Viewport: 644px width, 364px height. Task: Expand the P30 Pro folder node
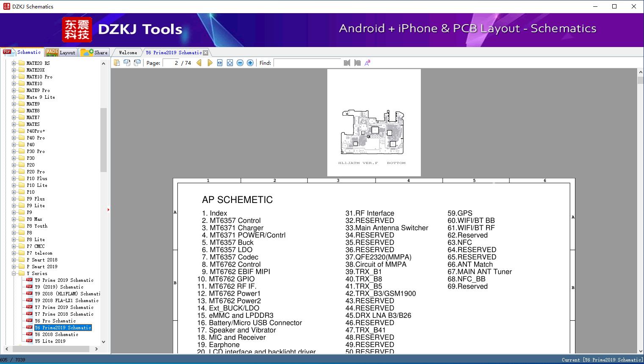coord(14,151)
